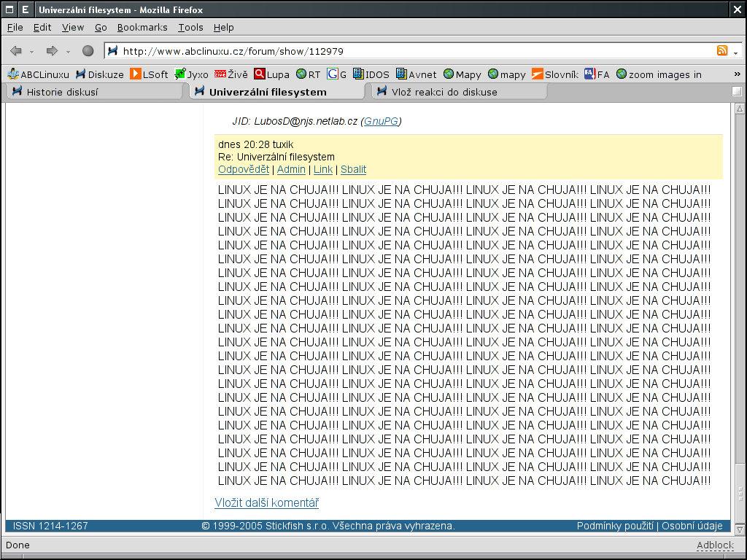Click the Back navigation arrow
Screen dimensions: 747x560
click(x=15, y=51)
